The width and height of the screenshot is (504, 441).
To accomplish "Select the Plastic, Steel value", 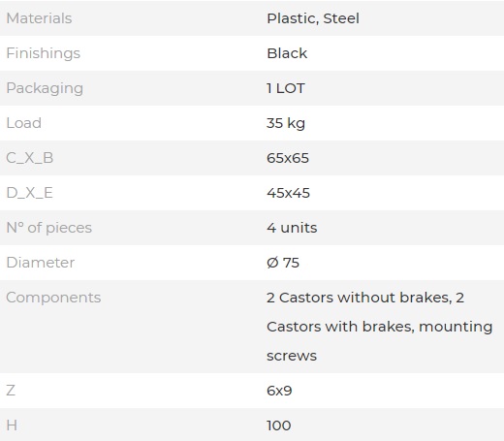I will point(313,18).
